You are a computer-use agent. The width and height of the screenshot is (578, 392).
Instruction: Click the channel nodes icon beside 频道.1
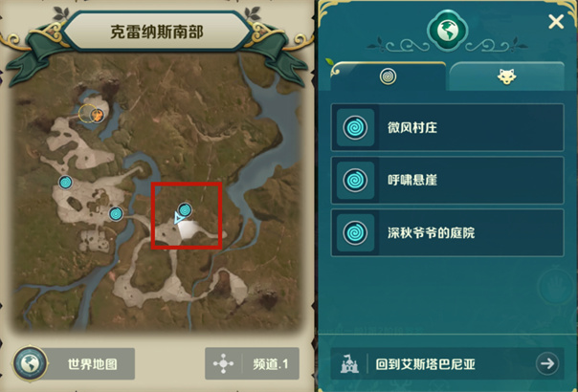223,363
